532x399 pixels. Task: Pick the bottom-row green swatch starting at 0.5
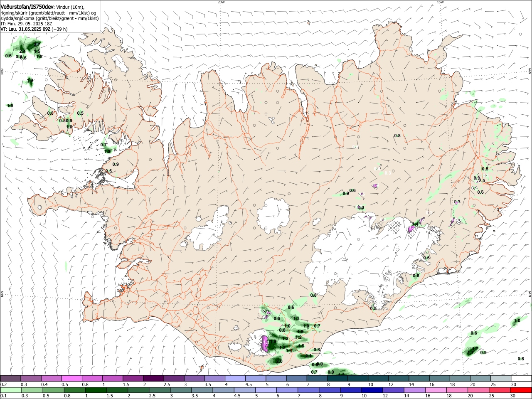[54, 390]
